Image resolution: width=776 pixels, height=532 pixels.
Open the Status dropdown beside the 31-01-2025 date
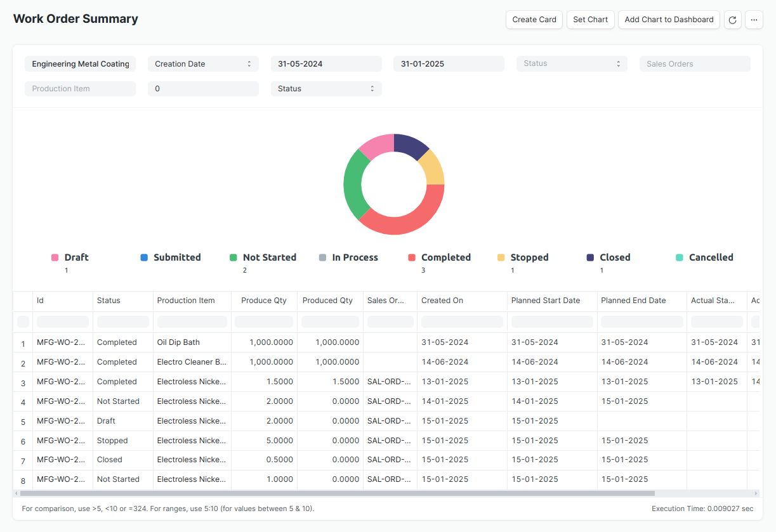[572, 63]
